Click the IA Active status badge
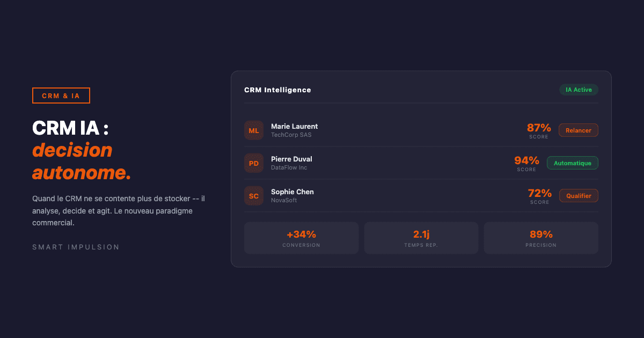The image size is (644, 338). [579, 90]
